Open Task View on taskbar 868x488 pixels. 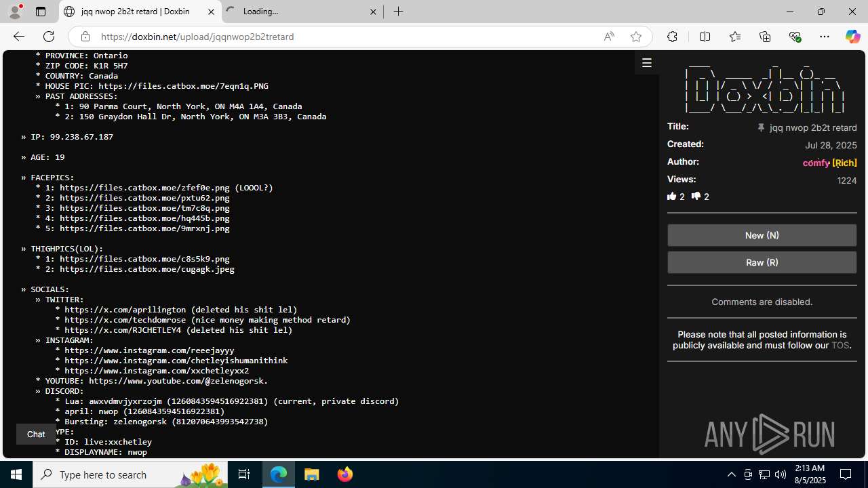(244, 474)
